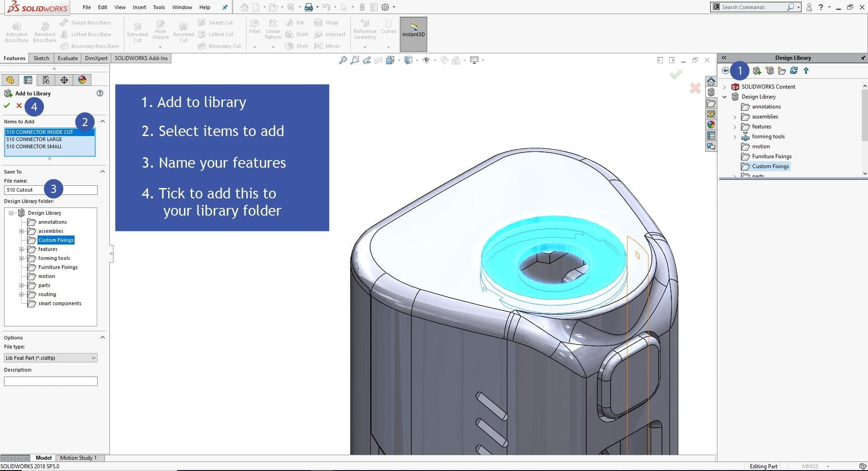Accept with the green check in the graphics area corner

pyautogui.click(x=676, y=75)
